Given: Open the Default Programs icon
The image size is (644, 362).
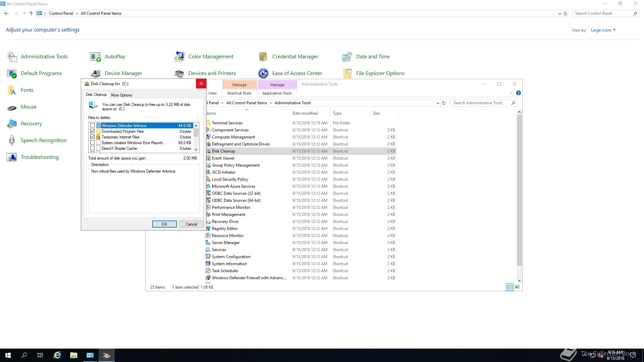Looking at the screenshot, I should click(12, 73).
